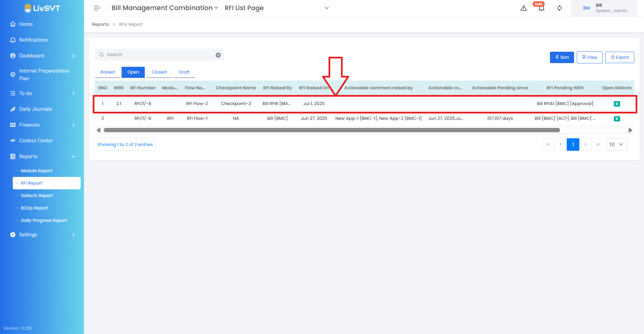Click the Reports breadcrumb link

click(100, 25)
